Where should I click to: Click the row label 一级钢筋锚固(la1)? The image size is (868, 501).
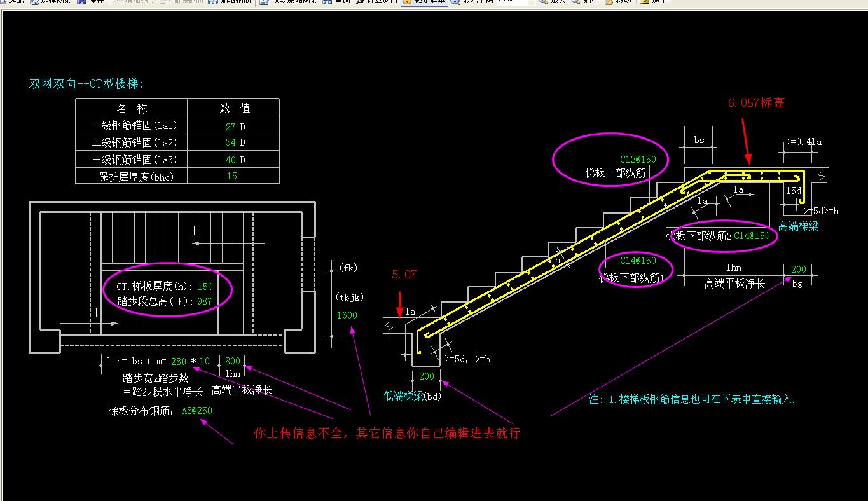(x=134, y=126)
